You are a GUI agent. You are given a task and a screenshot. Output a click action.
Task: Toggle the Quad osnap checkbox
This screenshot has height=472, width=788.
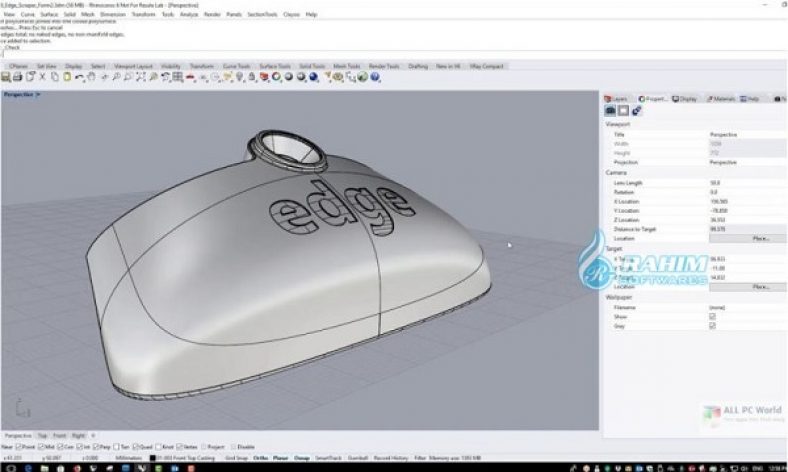click(136, 447)
